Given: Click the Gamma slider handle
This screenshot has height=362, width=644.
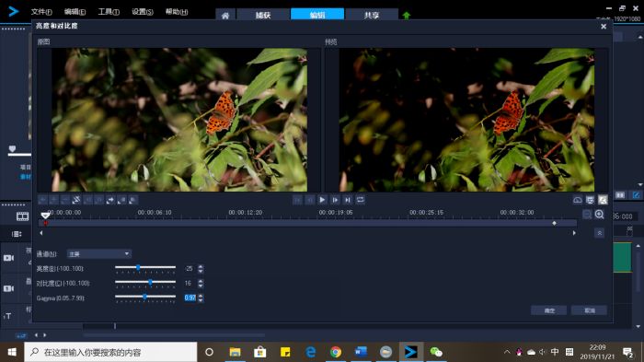Looking at the screenshot, I should (x=144, y=297).
